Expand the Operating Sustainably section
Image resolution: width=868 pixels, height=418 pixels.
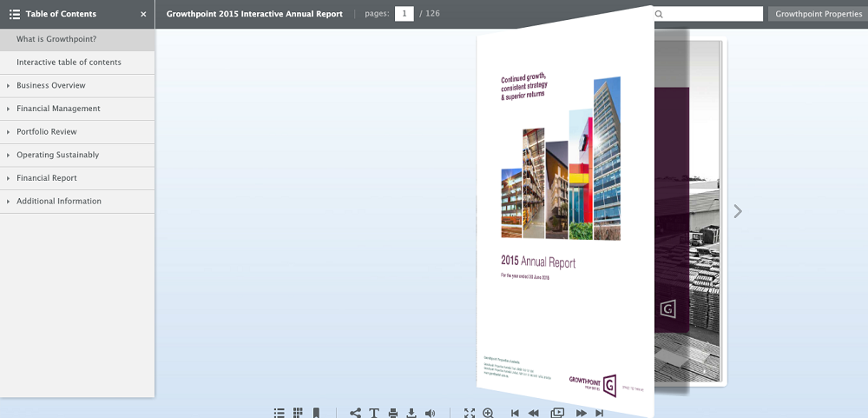point(9,156)
